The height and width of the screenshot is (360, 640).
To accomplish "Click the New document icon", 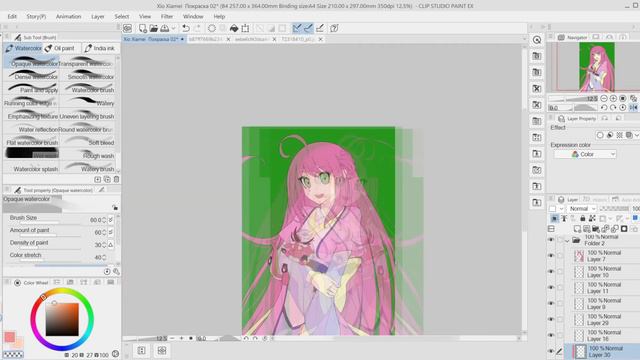I will (x=142, y=28).
